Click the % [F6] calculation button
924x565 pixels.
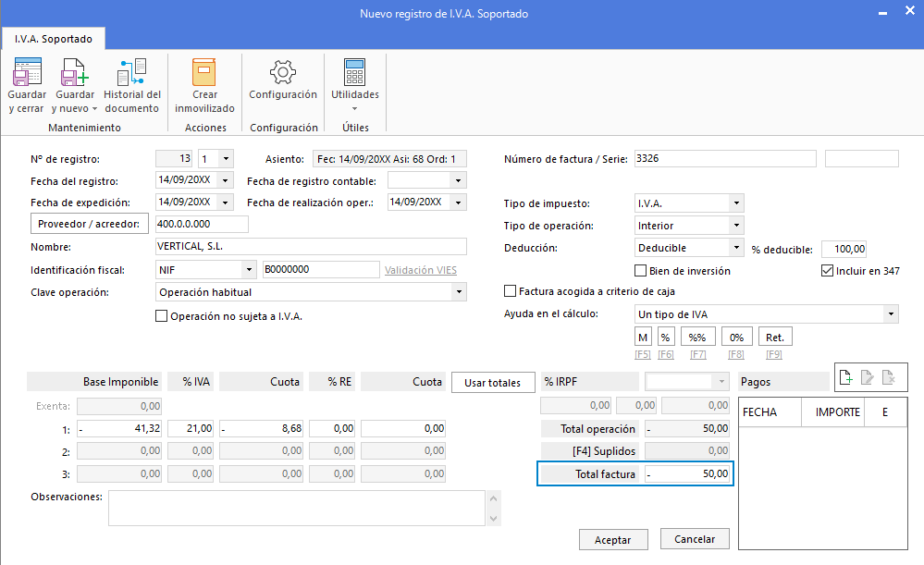pos(665,337)
